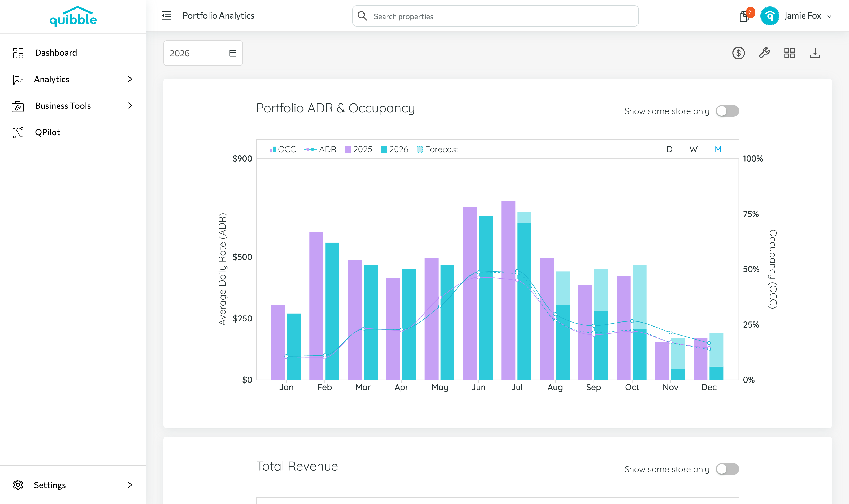Collapse the sidebar menu icon
849x504 pixels.
pos(166,16)
